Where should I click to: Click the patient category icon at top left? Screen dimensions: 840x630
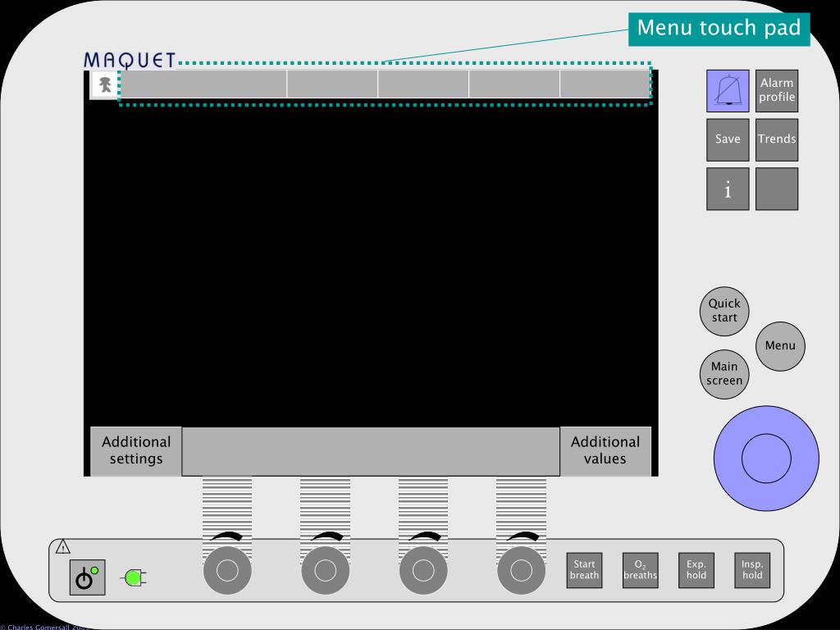coord(104,84)
